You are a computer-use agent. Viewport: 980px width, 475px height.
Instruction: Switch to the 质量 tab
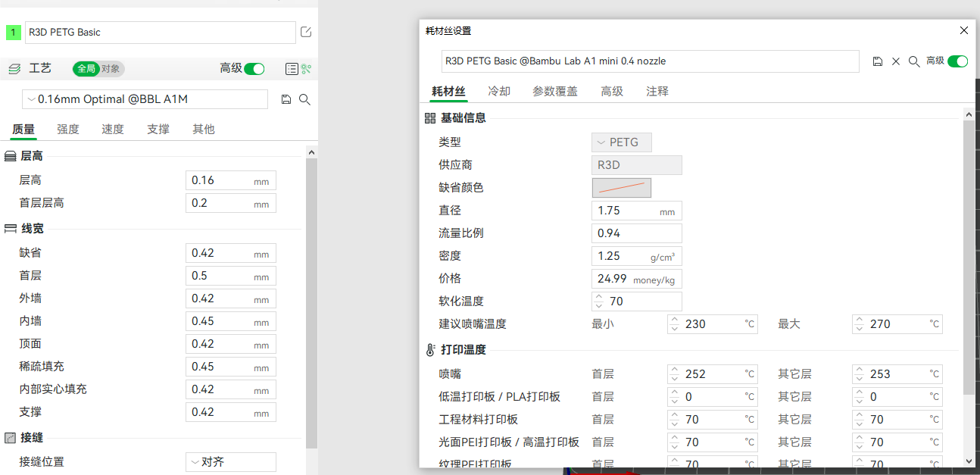23,130
